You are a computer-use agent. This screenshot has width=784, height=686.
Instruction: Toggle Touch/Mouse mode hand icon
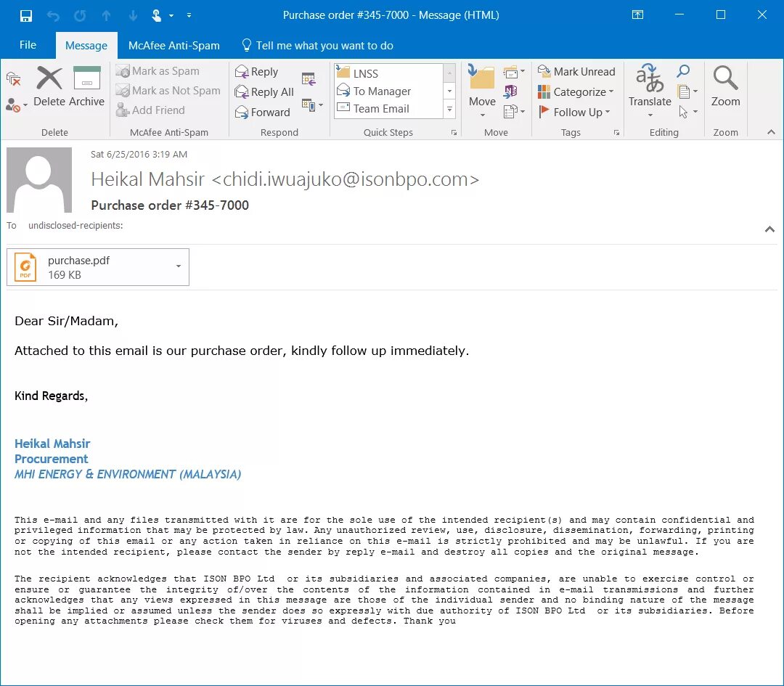(x=157, y=15)
